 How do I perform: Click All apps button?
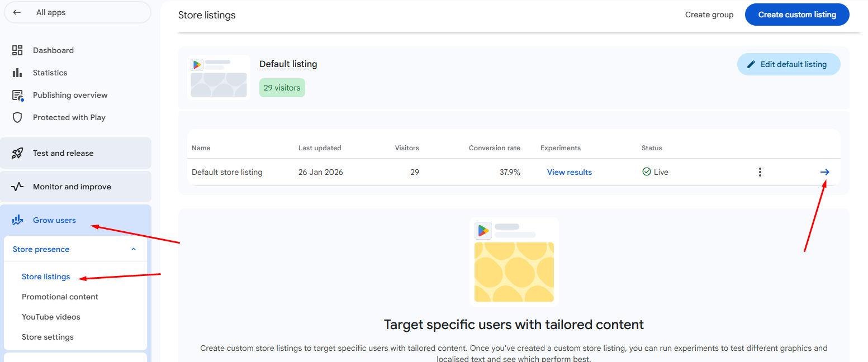(77, 12)
